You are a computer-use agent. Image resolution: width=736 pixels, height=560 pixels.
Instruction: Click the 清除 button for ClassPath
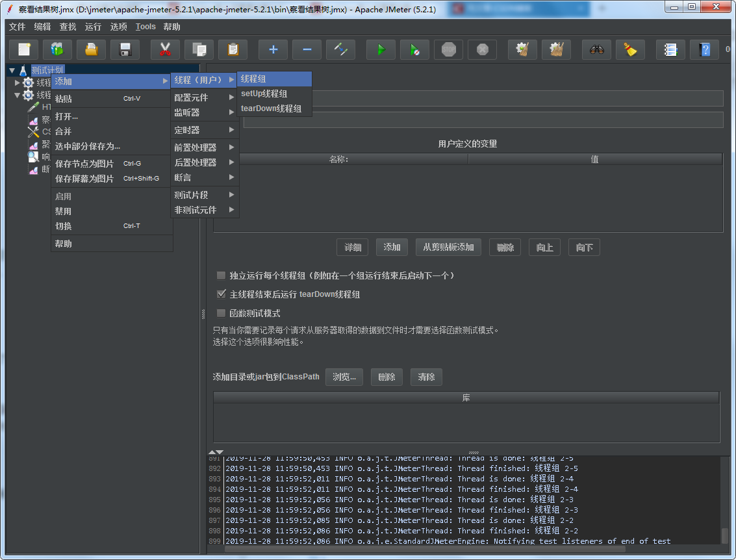tap(426, 377)
